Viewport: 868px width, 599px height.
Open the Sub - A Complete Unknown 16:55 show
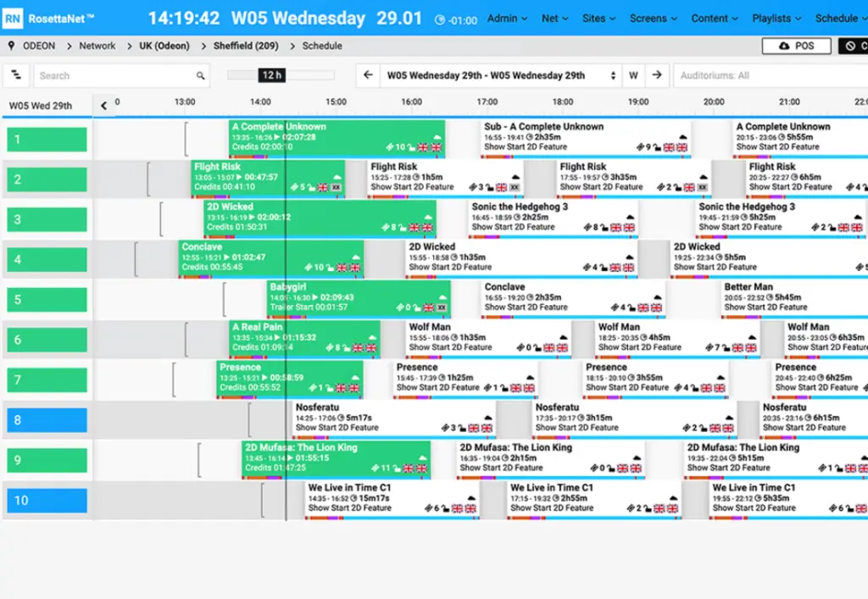[587, 138]
